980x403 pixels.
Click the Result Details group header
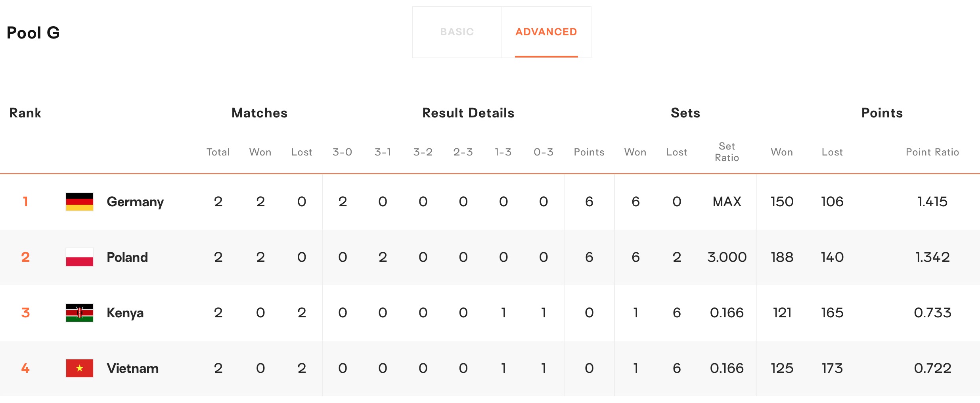(468, 113)
